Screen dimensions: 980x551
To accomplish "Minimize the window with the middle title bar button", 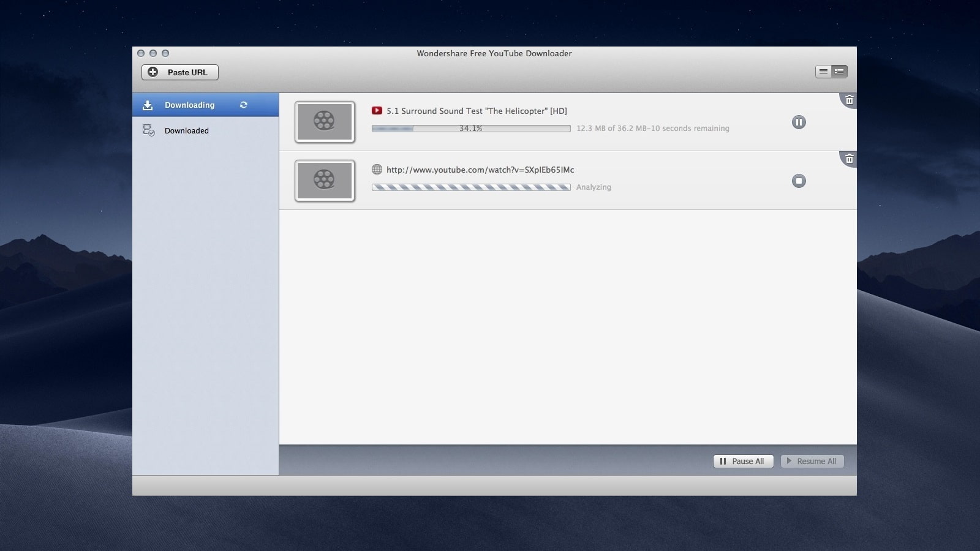I will pyautogui.click(x=153, y=53).
